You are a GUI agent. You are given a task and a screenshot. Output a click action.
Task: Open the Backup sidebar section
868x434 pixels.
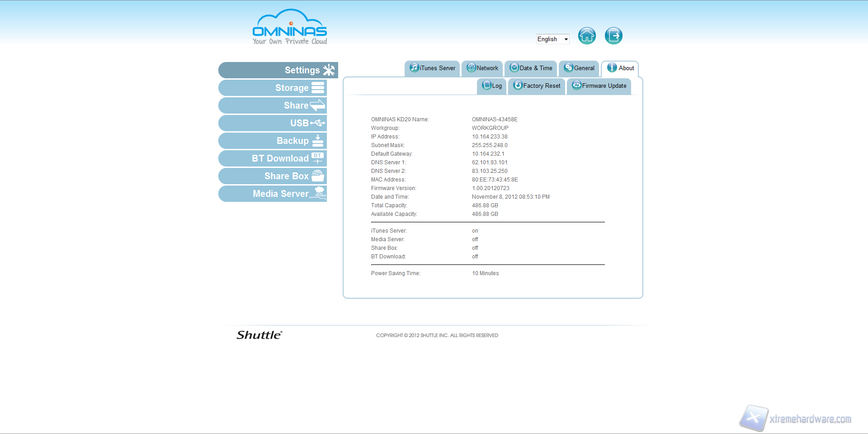tap(273, 141)
